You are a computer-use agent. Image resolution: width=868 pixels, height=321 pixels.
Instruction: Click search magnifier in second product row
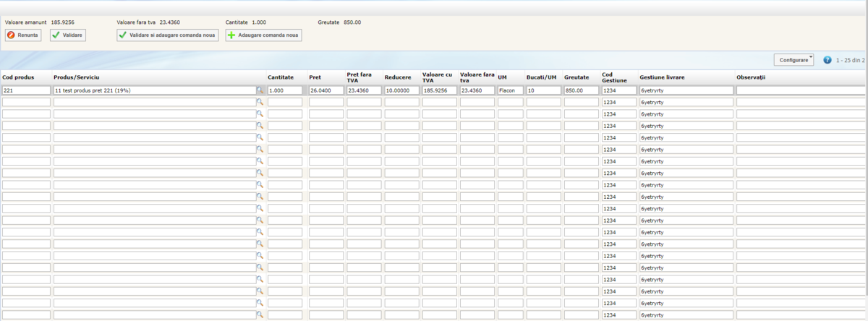(260, 103)
